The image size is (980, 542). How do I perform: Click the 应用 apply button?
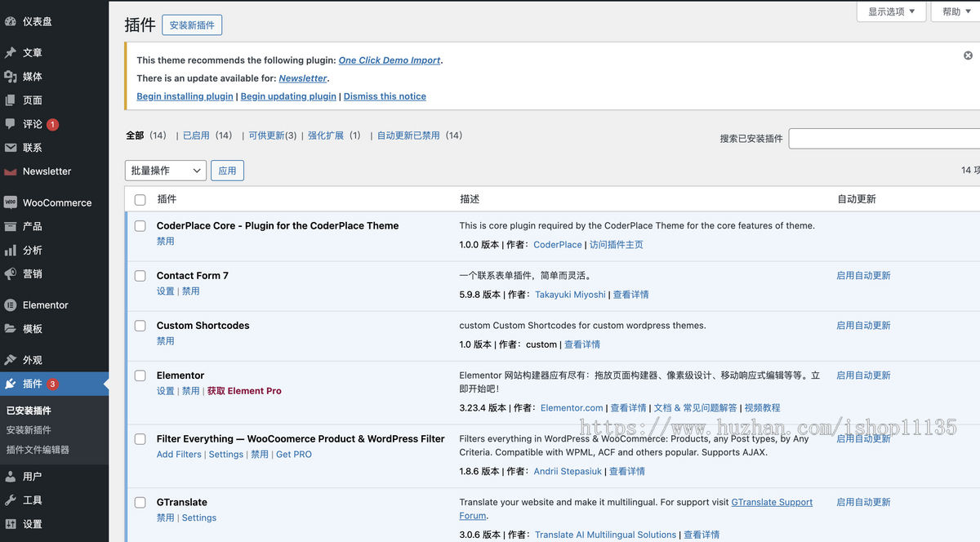tap(227, 171)
